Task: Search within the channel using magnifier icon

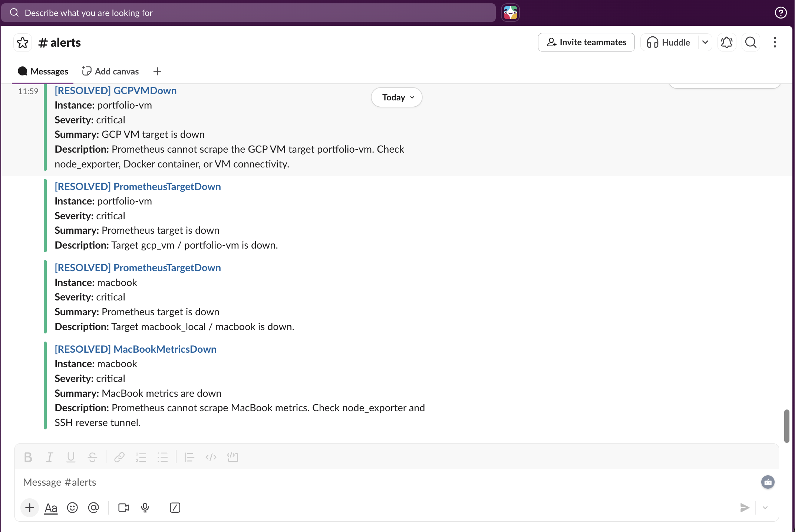Action: (751, 42)
